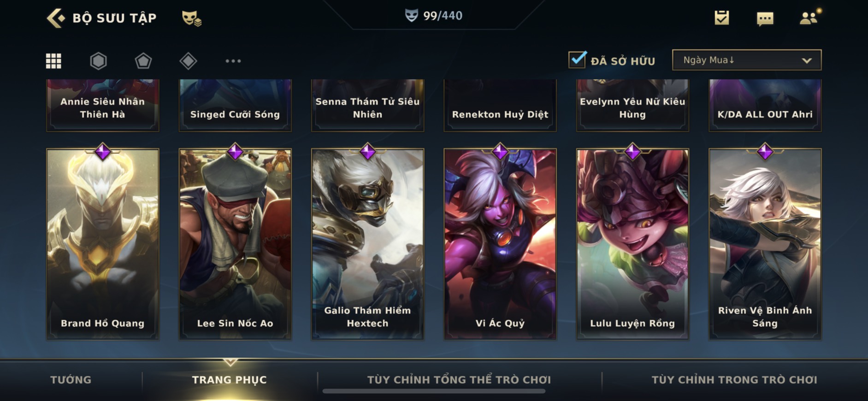Select the Lee Sin Nốc Ao skin
Screen dimensions: 868x401
tap(235, 244)
